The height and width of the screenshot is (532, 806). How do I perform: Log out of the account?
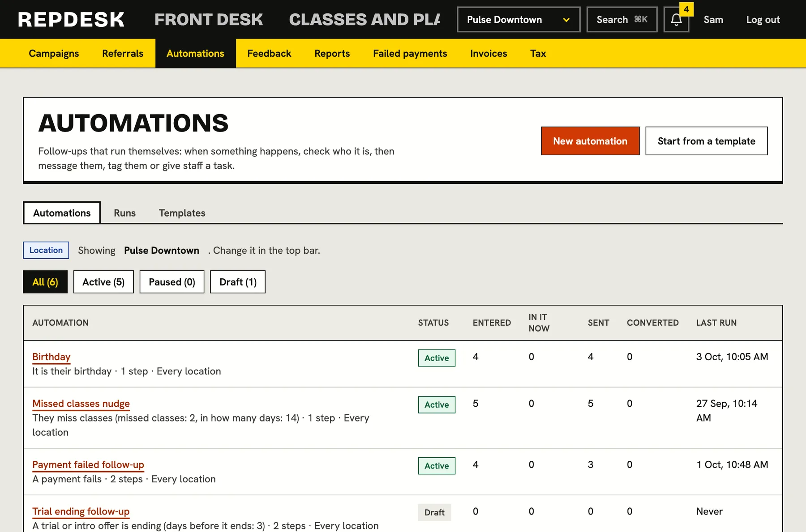pyautogui.click(x=763, y=20)
